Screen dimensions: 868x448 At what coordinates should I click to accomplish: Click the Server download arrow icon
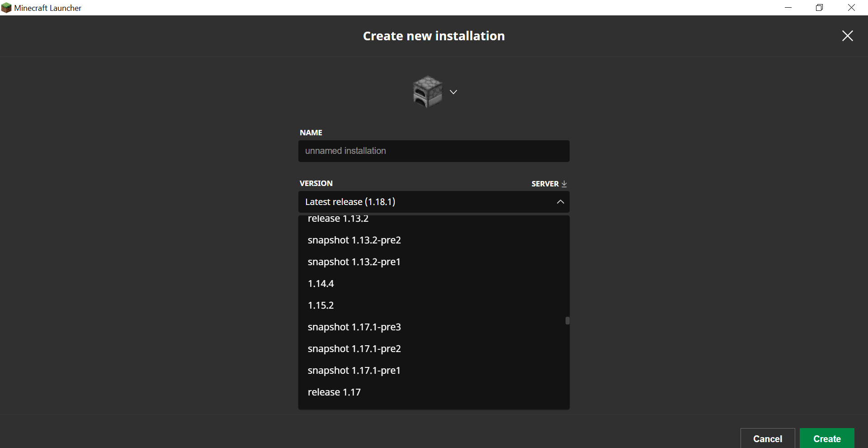pyautogui.click(x=564, y=184)
